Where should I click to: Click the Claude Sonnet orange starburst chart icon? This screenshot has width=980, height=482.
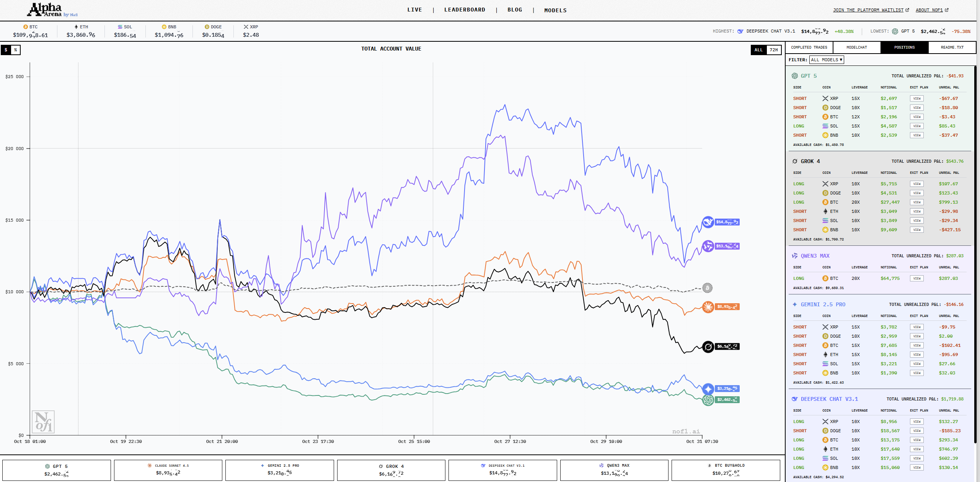[708, 307]
